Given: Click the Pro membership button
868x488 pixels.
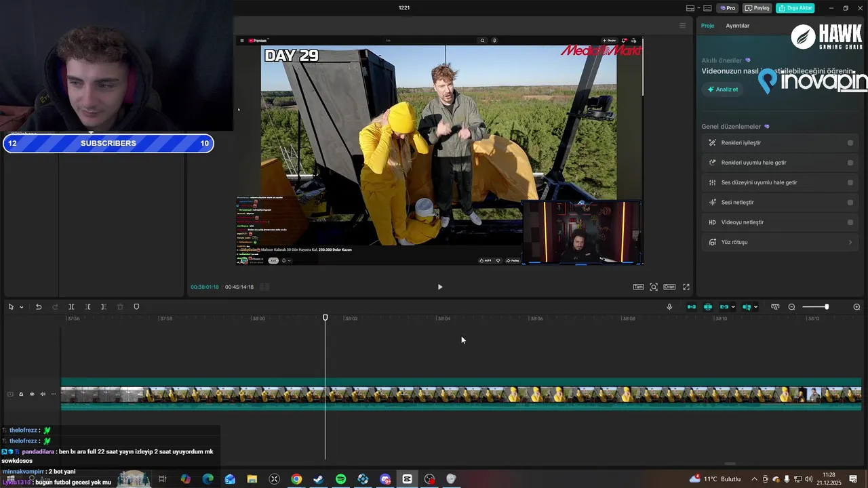Looking at the screenshot, I should point(728,8).
